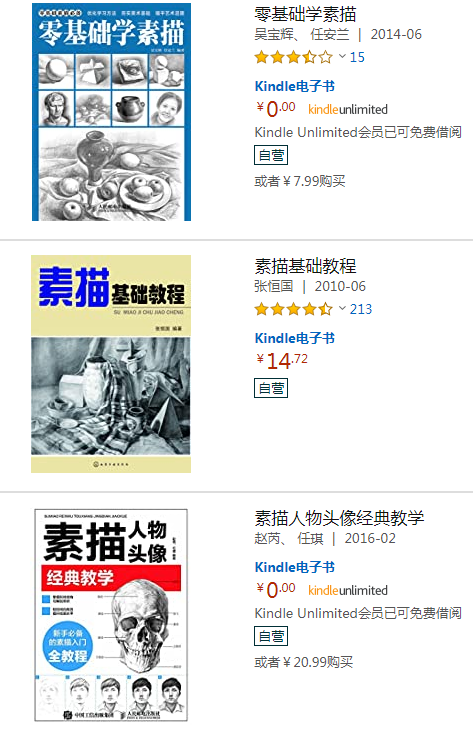This screenshot has width=473, height=737.
Task: View the 15 customer reviews
Action: [357, 57]
